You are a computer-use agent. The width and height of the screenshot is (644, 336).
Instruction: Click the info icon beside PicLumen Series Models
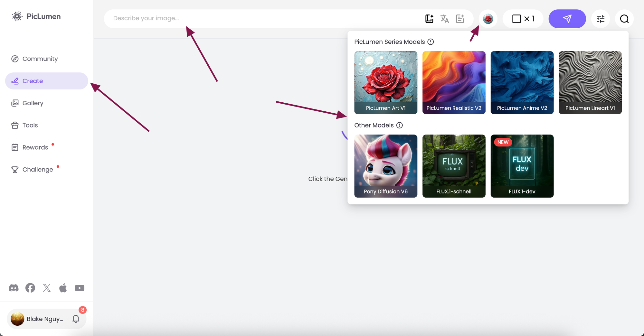coord(431,42)
